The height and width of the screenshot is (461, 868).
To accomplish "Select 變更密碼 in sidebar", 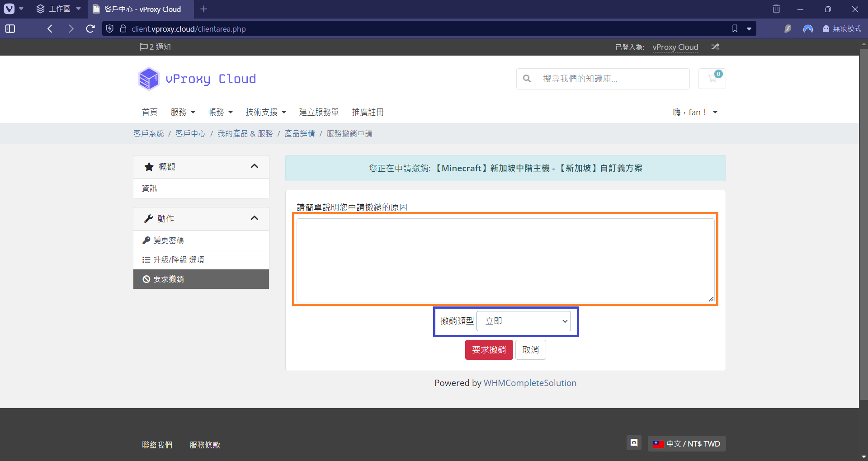I will coord(168,240).
